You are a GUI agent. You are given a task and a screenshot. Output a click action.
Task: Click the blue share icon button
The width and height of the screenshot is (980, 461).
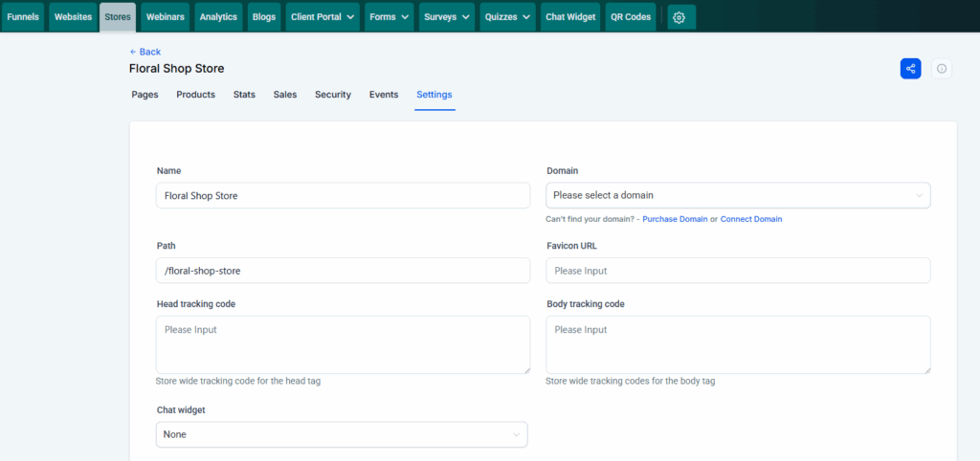click(910, 69)
